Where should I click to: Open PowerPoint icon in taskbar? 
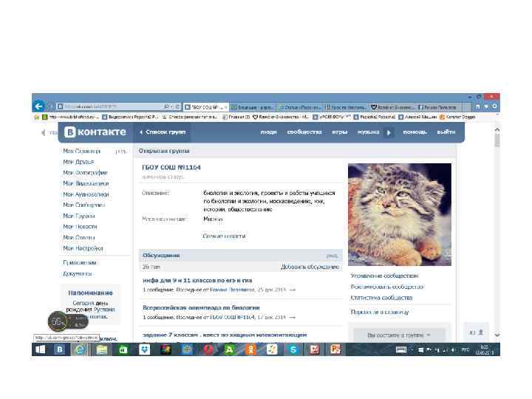pos(335,349)
